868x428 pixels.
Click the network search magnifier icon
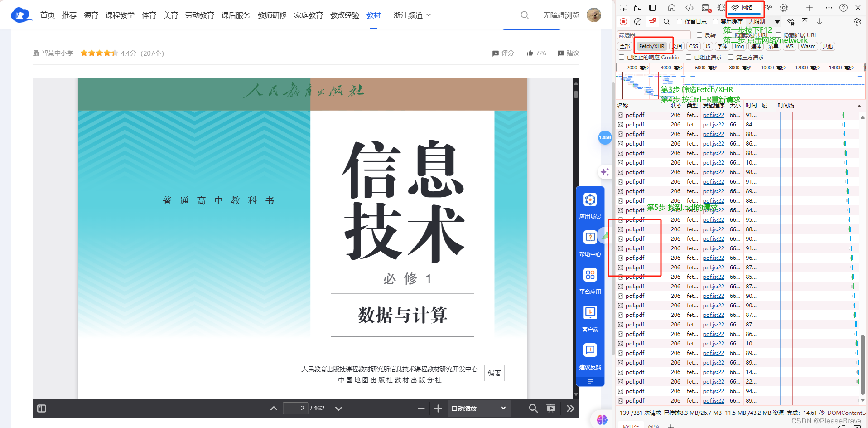coord(667,22)
